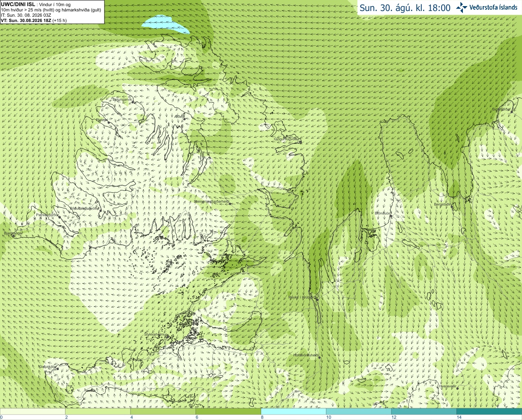Click the dark teal 14 legend swatch
Viewport: 522px width, 420px height.
[x=489, y=411]
